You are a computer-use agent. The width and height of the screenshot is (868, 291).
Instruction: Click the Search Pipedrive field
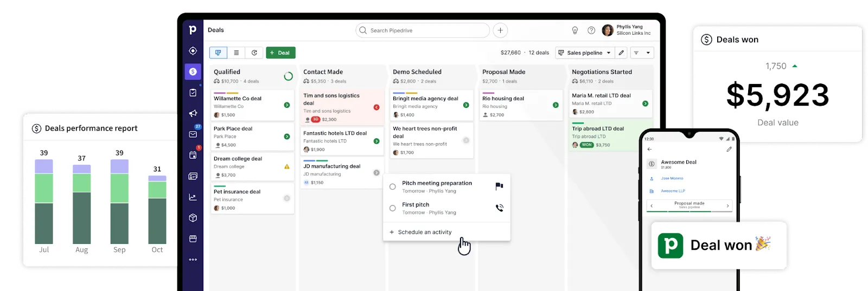click(x=422, y=30)
